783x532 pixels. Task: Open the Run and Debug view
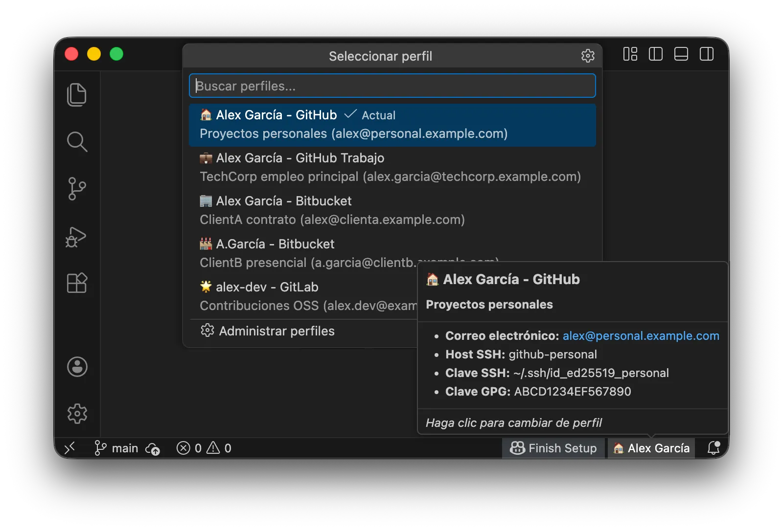[76, 237]
